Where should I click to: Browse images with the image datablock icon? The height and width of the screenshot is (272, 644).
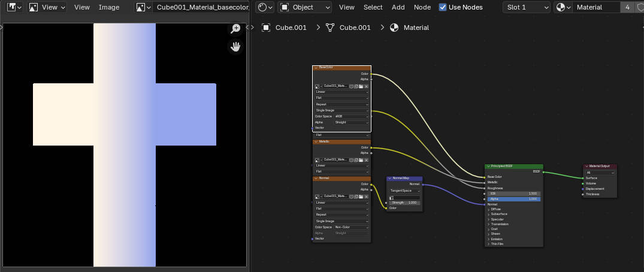(x=143, y=7)
